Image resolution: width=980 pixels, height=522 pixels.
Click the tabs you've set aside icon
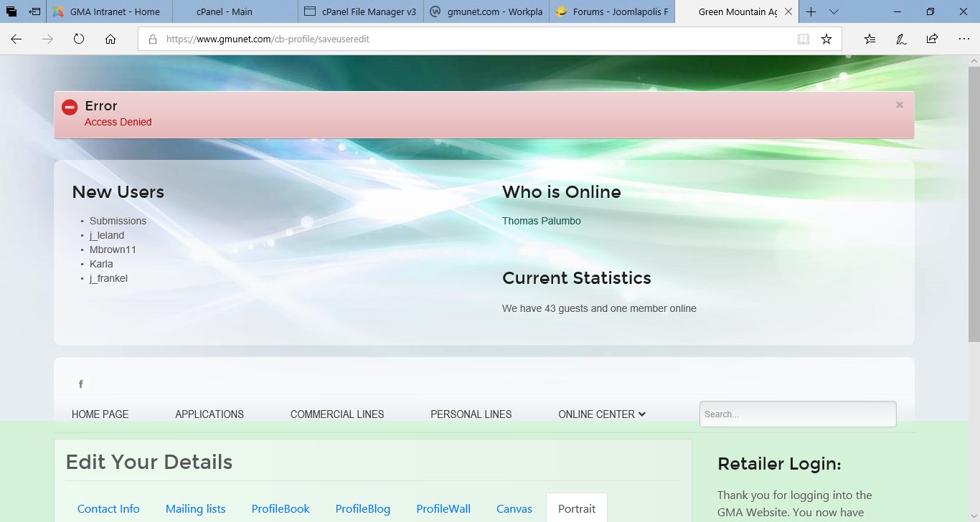tap(12, 12)
